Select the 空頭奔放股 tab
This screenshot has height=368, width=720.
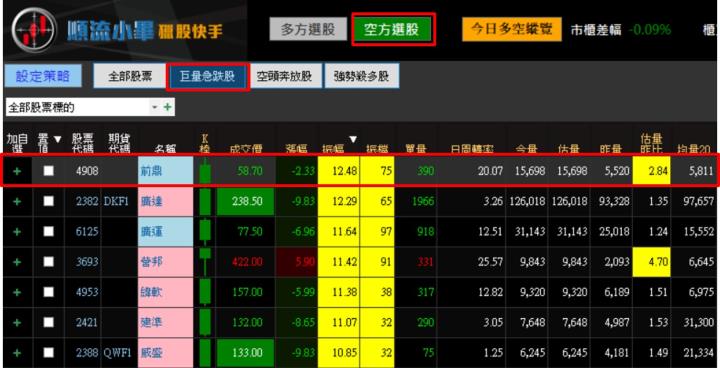click(284, 76)
